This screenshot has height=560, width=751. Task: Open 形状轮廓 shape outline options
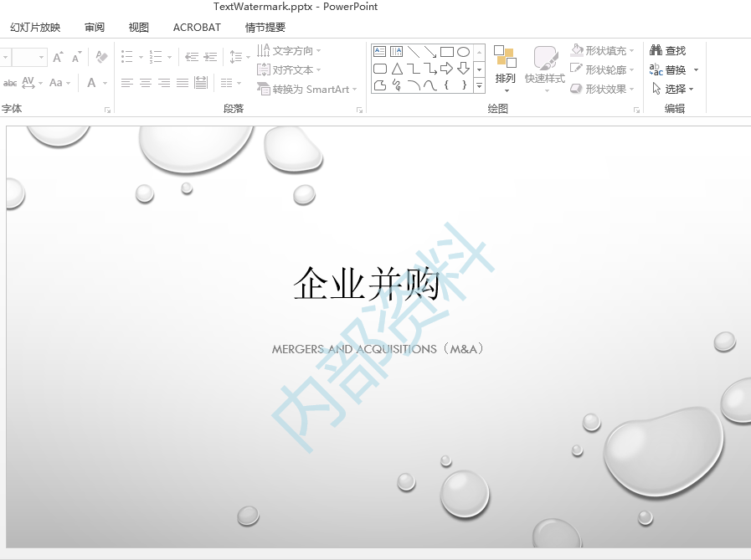pyautogui.click(x=603, y=69)
